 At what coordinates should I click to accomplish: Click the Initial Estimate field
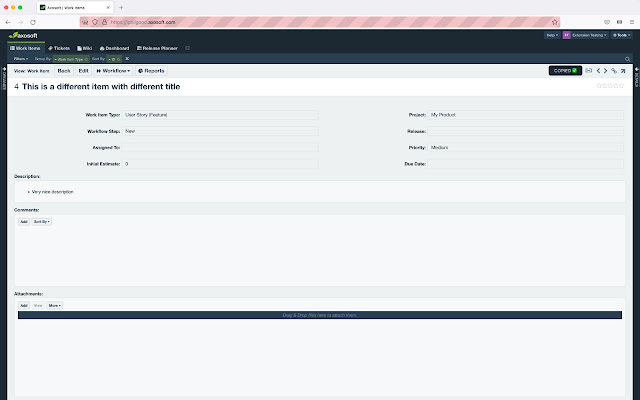220,164
